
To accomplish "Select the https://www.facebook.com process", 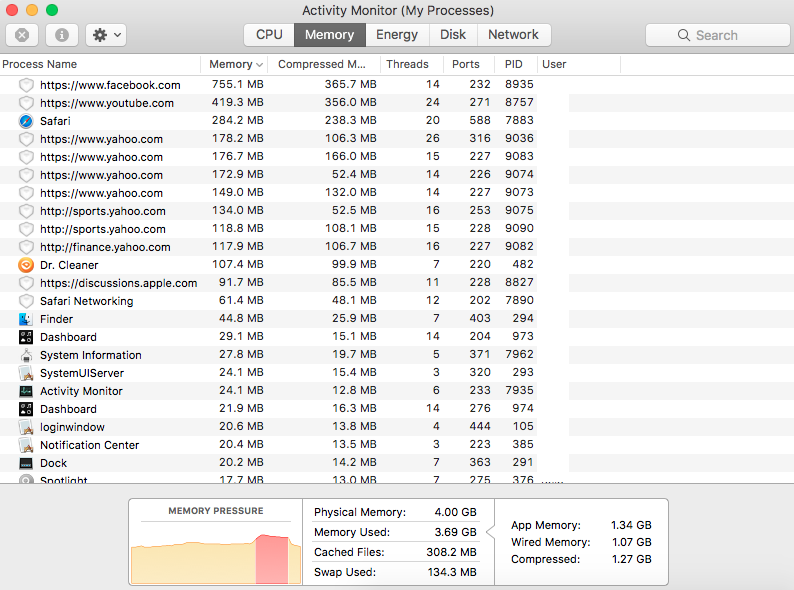I will (110, 85).
